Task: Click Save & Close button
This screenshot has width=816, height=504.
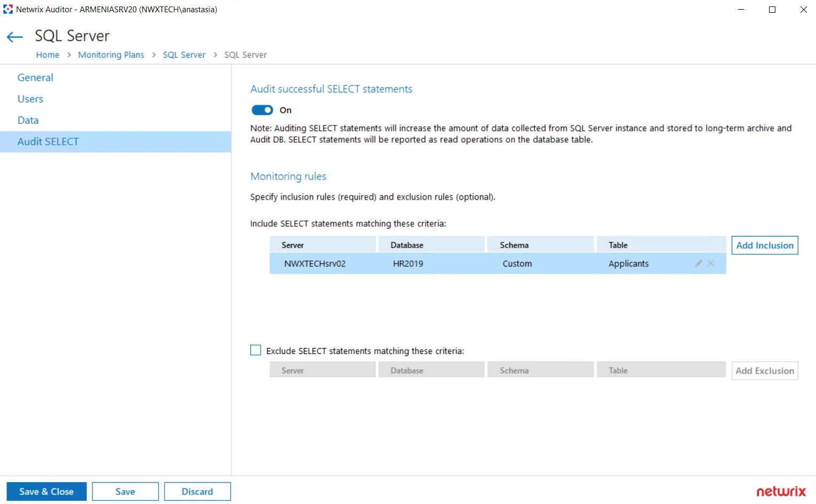Action: coord(46,491)
